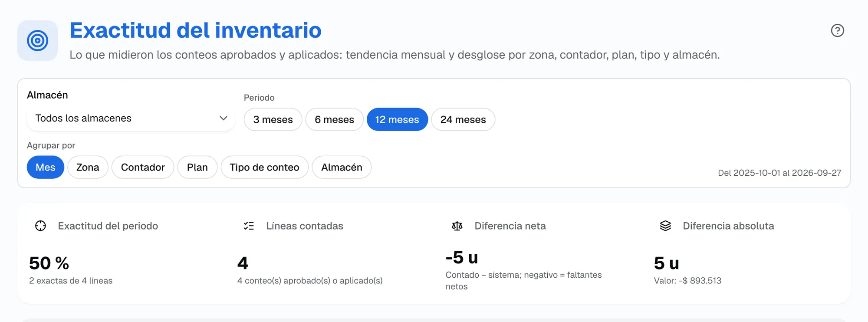Click the checklist icon beside Líneas contadas
Viewport: 868px width, 322px height.
[x=249, y=226]
